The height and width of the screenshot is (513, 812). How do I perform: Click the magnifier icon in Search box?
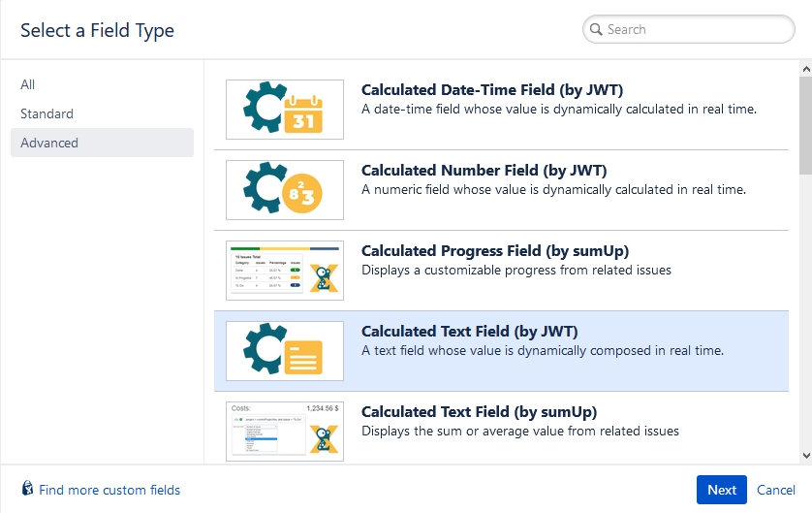tap(596, 30)
